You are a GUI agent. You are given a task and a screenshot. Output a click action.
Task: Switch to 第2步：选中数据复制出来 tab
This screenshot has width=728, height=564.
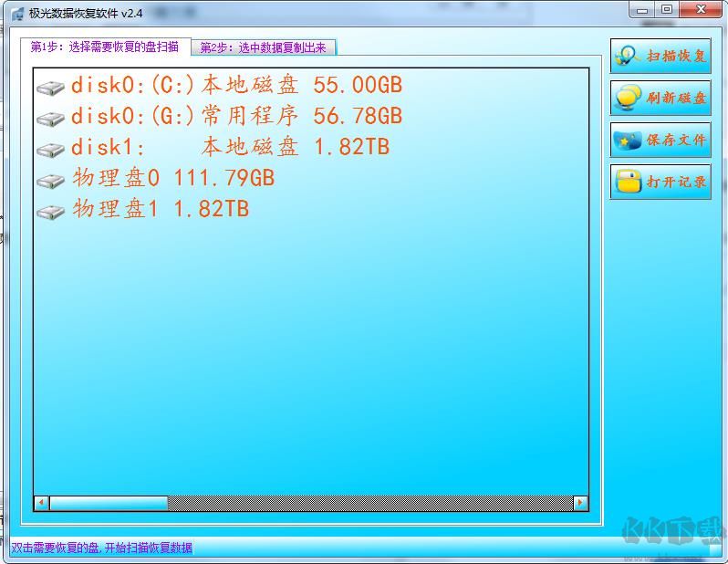pyautogui.click(x=263, y=47)
